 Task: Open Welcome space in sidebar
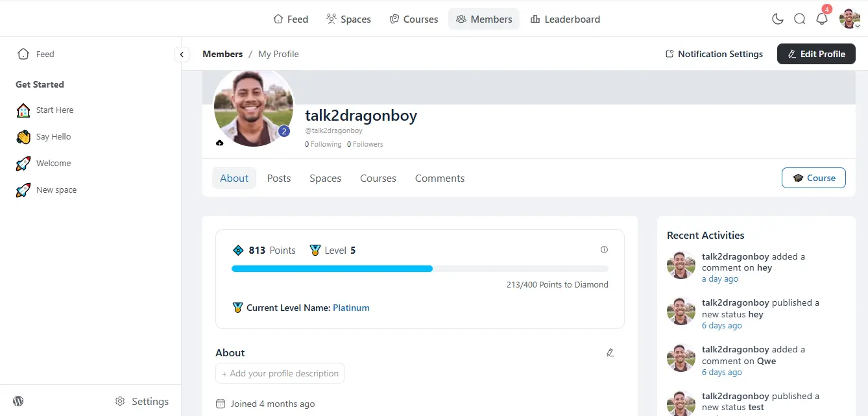coord(43,164)
